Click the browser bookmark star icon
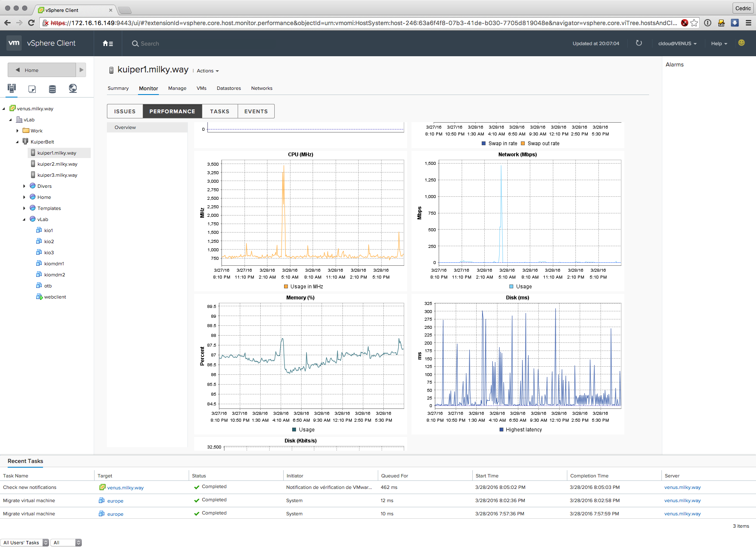This screenshot has height=549, width=756. click(694, 23)
